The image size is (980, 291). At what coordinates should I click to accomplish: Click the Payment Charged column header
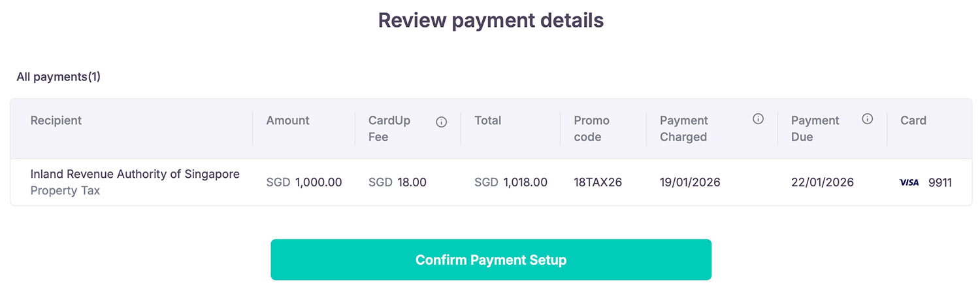pyautogui.click(x=683, y=128)
